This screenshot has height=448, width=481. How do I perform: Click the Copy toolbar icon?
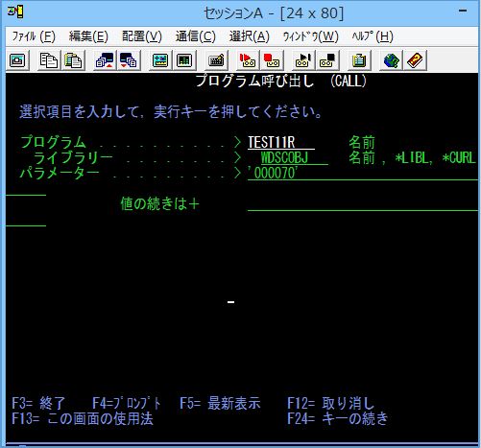tap(48, 60)
